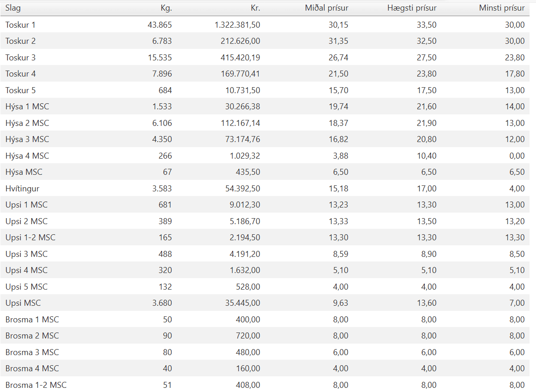Screen dimensions: 536x392
Task: Select the Upsi 1-2 MSC row
Action: pos(265,238)
